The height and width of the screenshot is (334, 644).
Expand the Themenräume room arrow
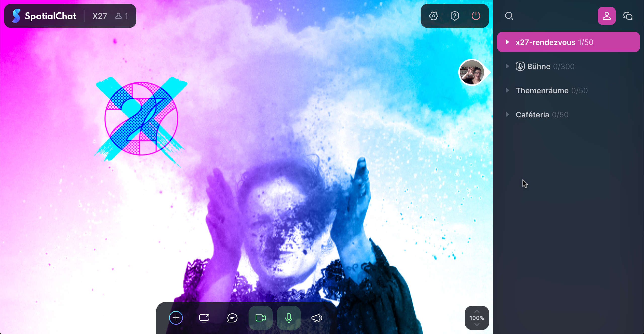pyautogui.click(x=507, y=90)
